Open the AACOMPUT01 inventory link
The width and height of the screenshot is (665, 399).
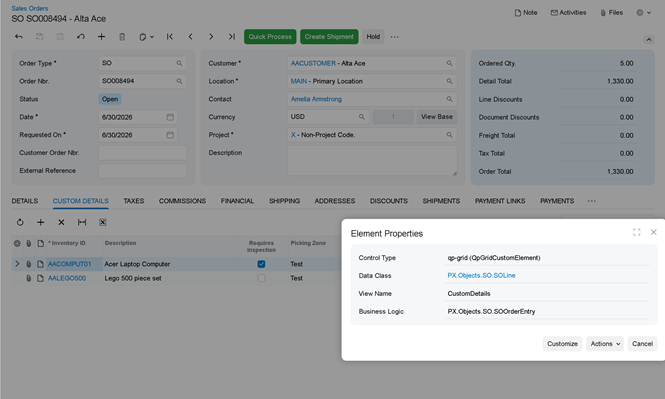(70, 264)
